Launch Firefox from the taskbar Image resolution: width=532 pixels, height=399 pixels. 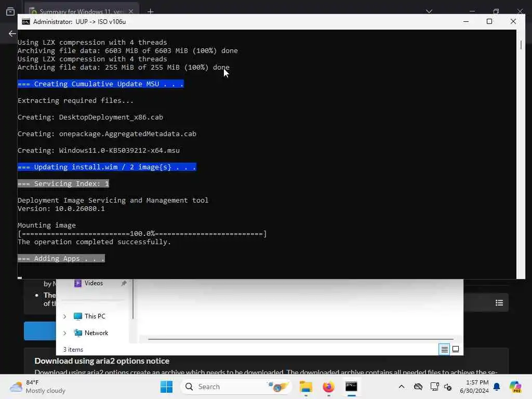[328, 387]
